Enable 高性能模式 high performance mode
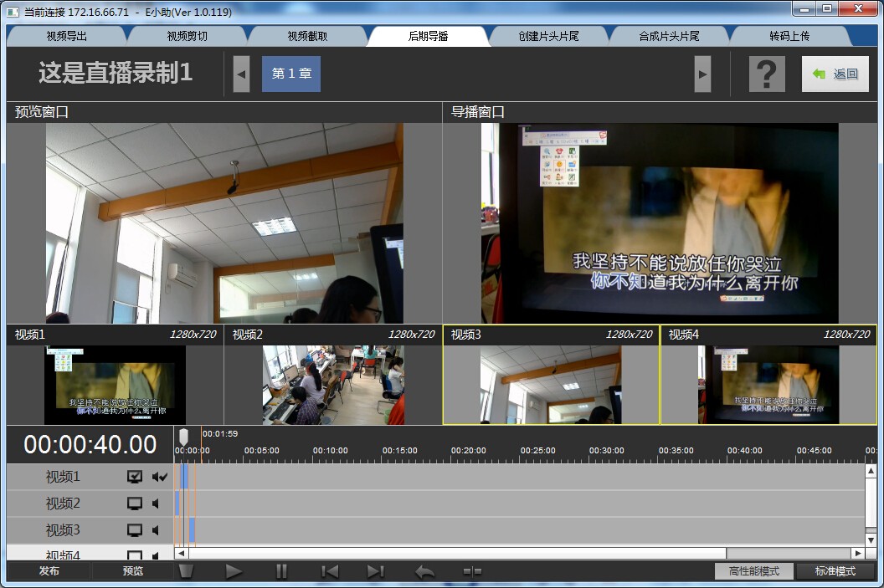Viewport: 884px width, 588px height. click(x=754, y=571)
